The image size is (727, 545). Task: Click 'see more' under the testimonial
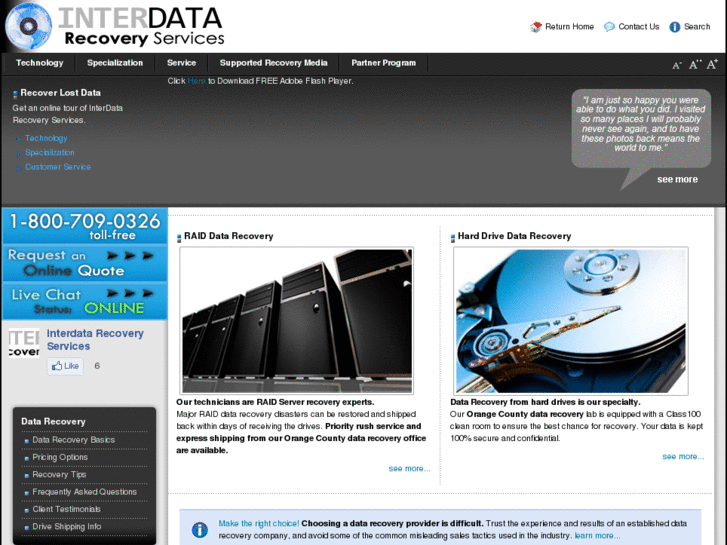[677, 180]
